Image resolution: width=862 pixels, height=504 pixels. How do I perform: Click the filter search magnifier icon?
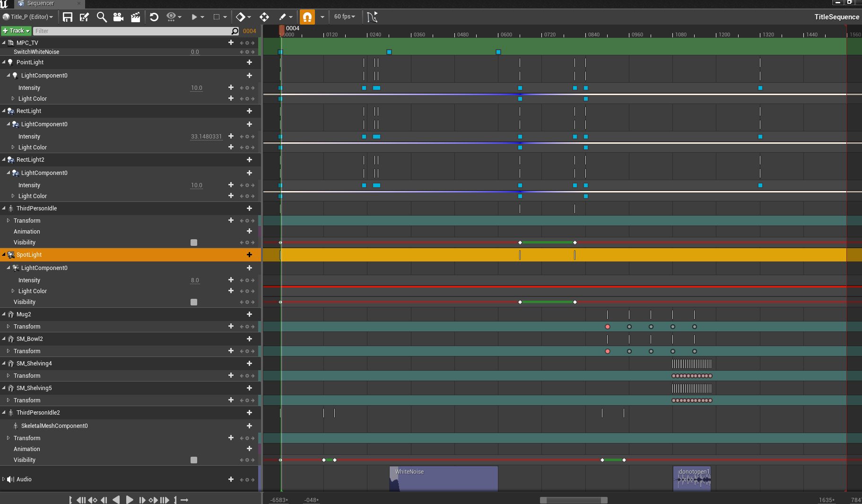(x=235, y=31)
